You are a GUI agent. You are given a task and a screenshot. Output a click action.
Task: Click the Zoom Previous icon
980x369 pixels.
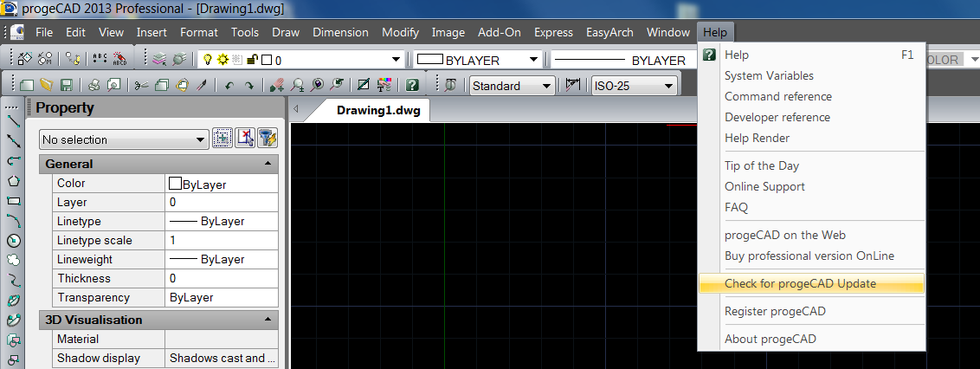(x=337, y=85)
